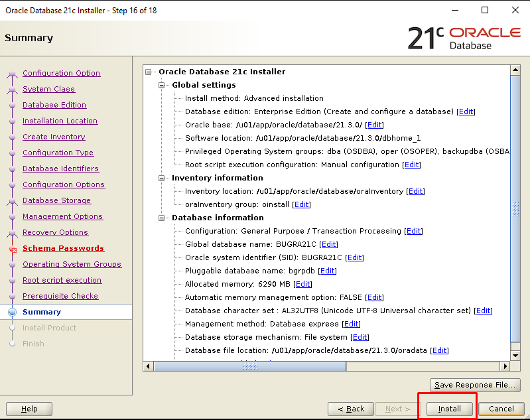Open the Configuration Options step
Image resolution: width=530 pixels, height=420 pixels.
coord(64,184)
